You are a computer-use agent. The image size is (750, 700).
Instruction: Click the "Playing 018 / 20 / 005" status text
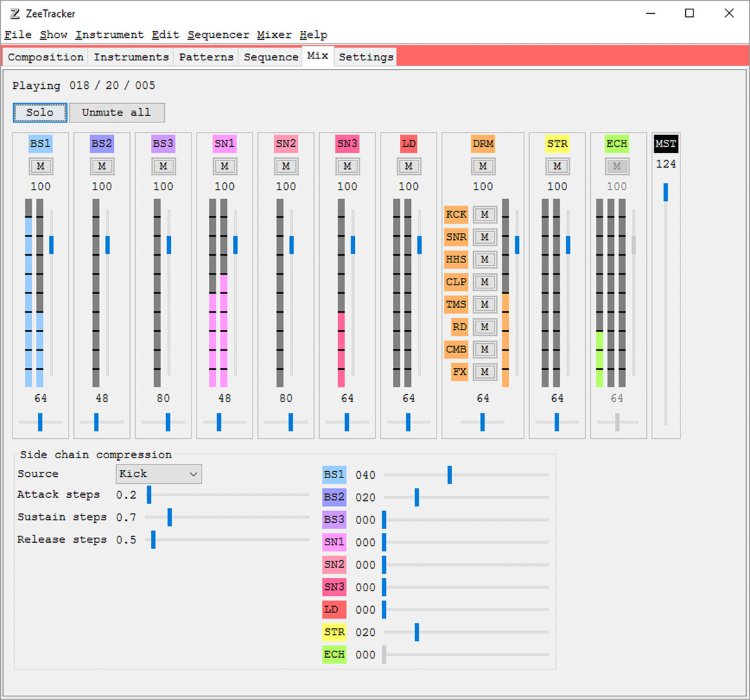tap(84, 86)
